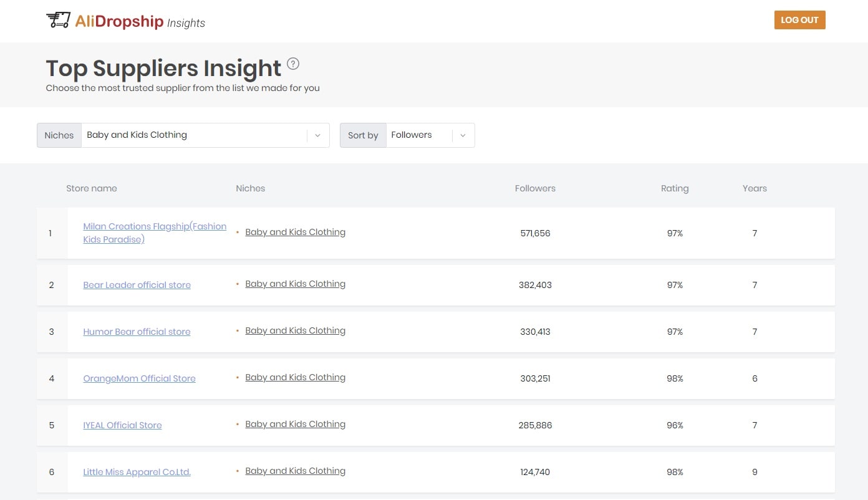This screenshot has width=868, height=500.
Task: Open Milan Creations Flagship store link
Action: tap(155, 233)
